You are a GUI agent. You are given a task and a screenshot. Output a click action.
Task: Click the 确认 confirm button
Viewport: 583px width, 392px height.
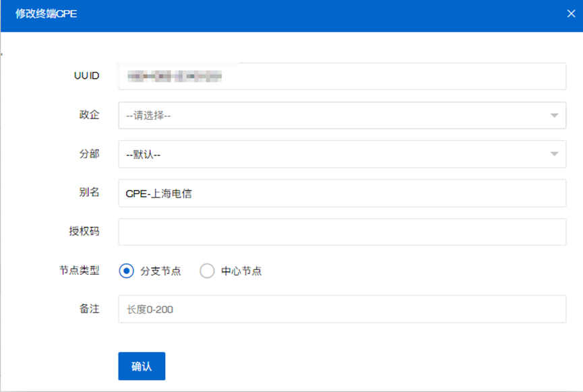click(142, 366)
